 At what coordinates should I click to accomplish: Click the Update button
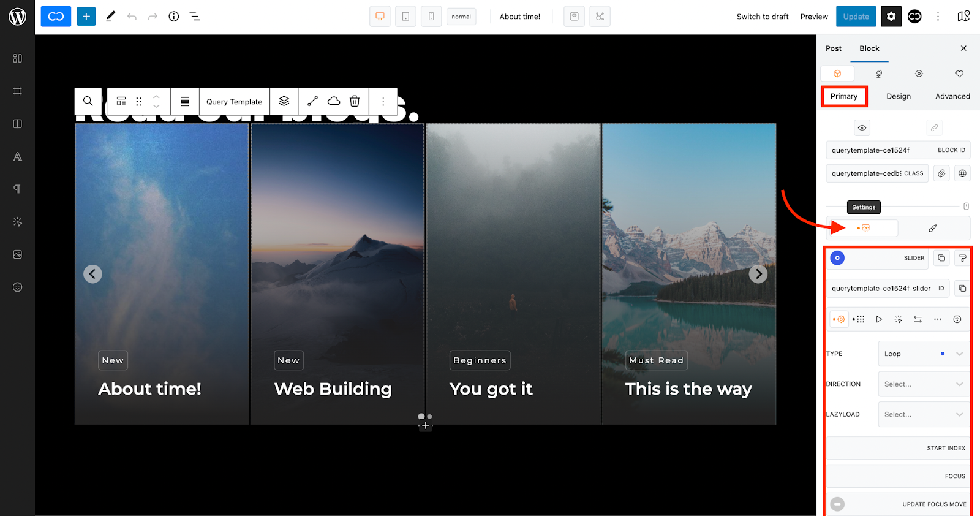856,17
